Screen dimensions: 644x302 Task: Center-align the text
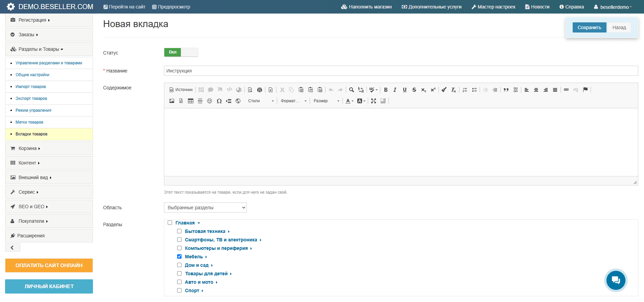pos(536,90)
